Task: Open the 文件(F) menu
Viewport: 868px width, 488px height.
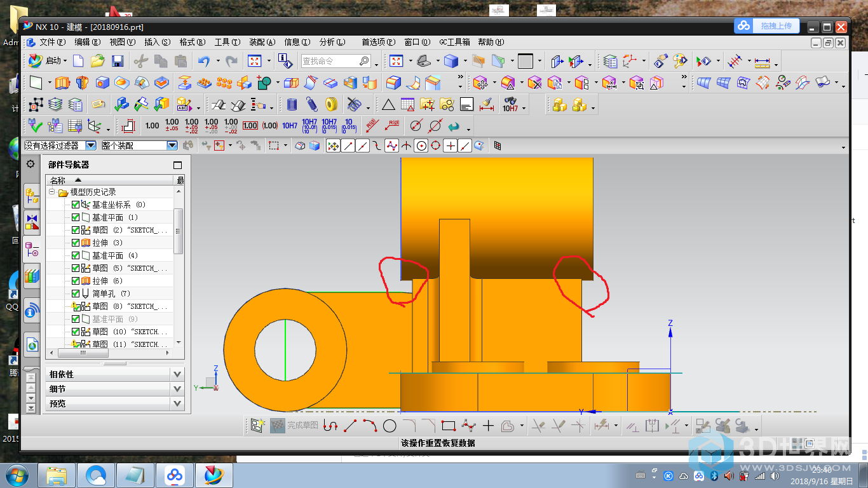Action: 52,42
